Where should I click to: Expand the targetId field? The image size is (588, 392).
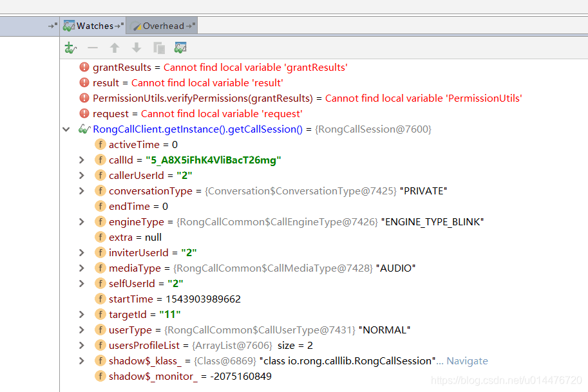click(x=82, y=314)
